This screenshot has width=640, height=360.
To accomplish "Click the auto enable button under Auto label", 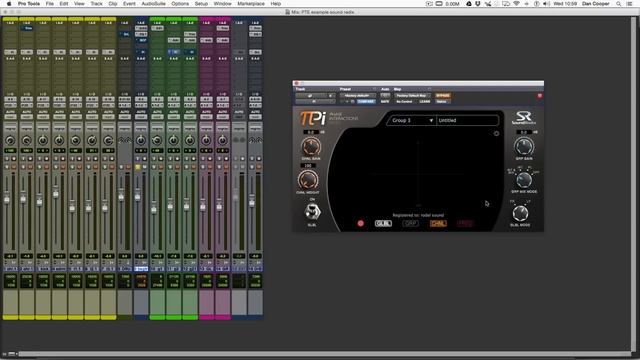I will click(x=385, y=96).
